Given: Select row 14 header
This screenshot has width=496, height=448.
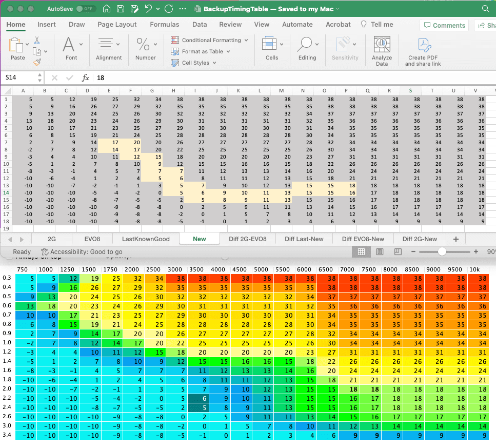Looking at the screenshot, I should click(6, 192).
